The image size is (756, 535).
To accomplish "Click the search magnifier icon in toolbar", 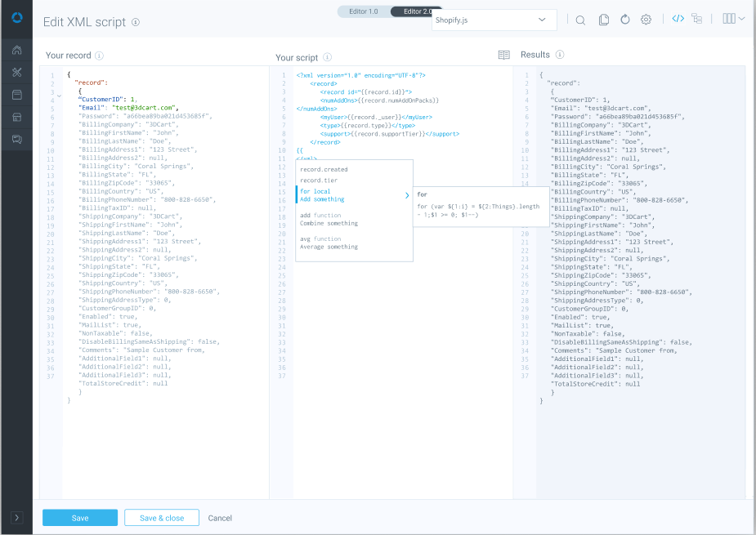I will [x=580, y=20].
